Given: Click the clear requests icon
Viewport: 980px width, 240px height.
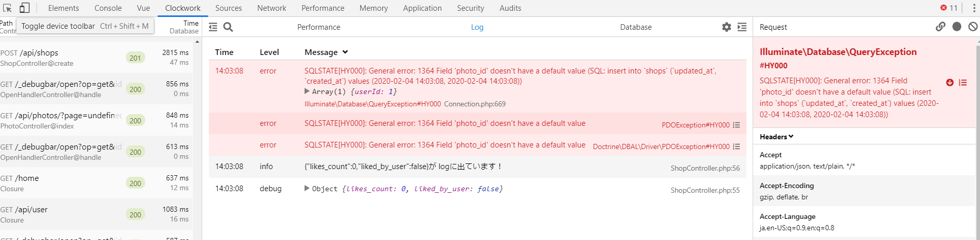Looking at the screenshot, I should coord(973,27).
